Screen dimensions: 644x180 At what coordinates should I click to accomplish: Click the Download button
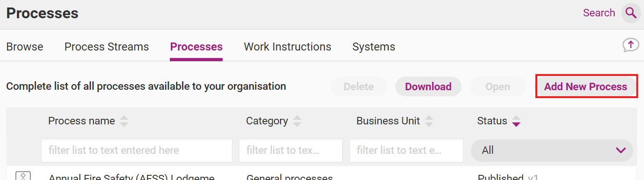pos(428,86)
